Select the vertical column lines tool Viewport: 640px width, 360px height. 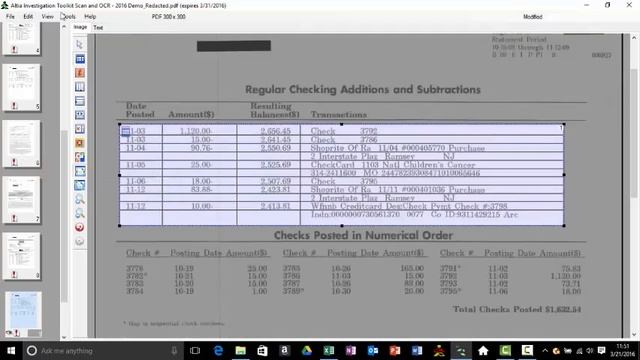point(80,87)
